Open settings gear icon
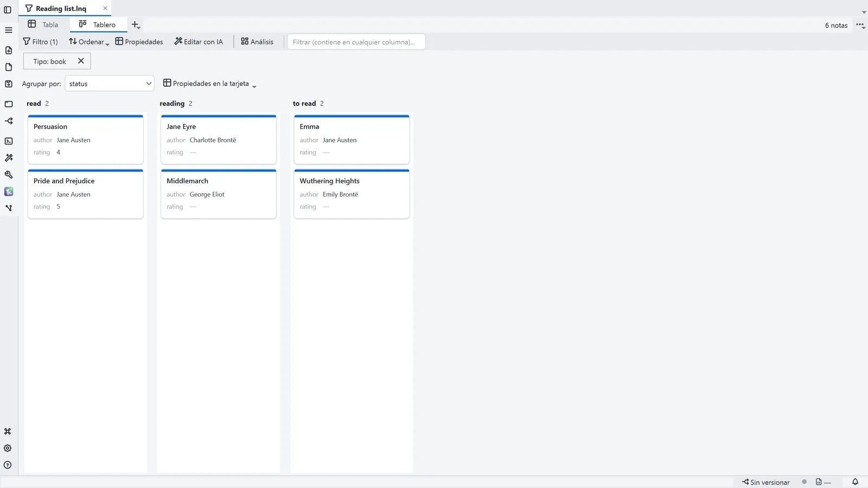Viewport: 868px width, 488px height. point(8,448)
